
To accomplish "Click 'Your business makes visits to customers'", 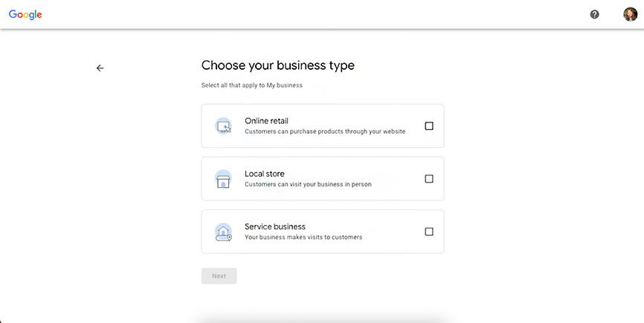I will pos(303,238).
